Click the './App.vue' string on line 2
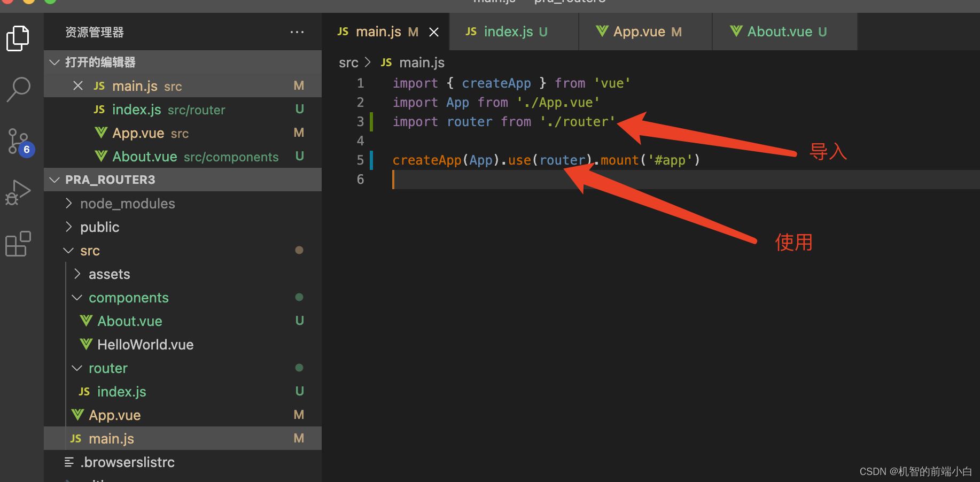The height and width of the screenshot is (482, 980). [558, 102]
